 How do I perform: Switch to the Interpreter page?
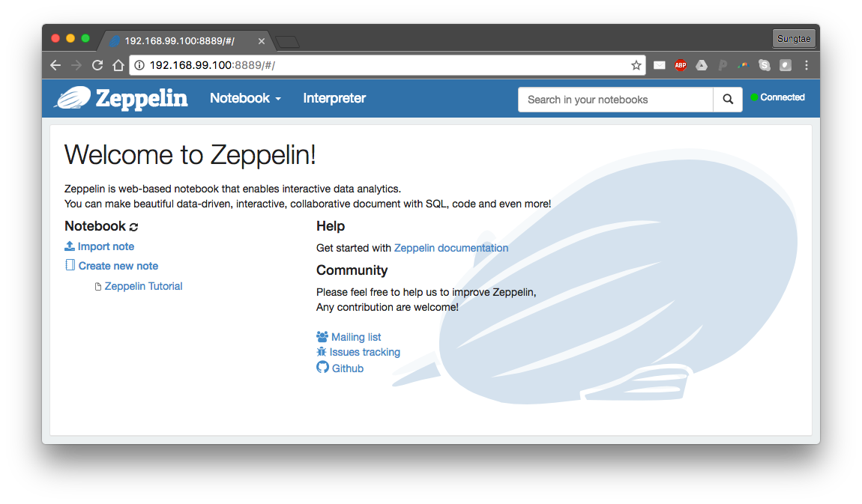tap(334, 98)
